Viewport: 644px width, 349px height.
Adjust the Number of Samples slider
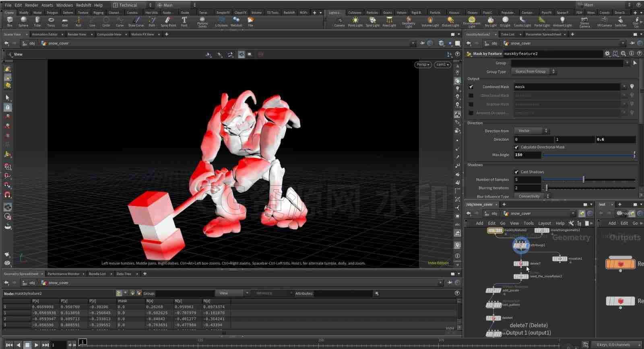589,180
